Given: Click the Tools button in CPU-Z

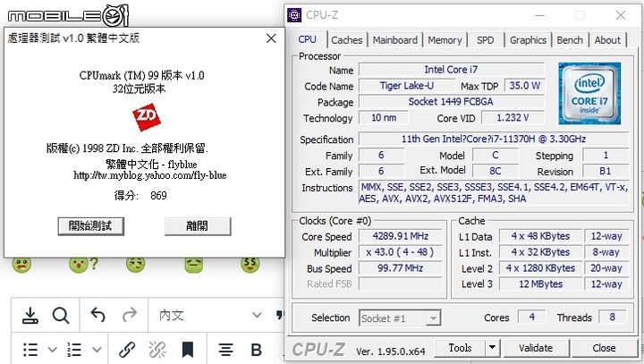Looking at the screenshot, I should (x=460, y=348).
